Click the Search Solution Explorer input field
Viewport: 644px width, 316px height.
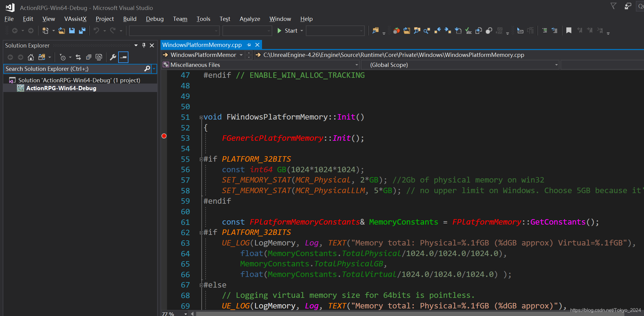[x=74, y=69]
